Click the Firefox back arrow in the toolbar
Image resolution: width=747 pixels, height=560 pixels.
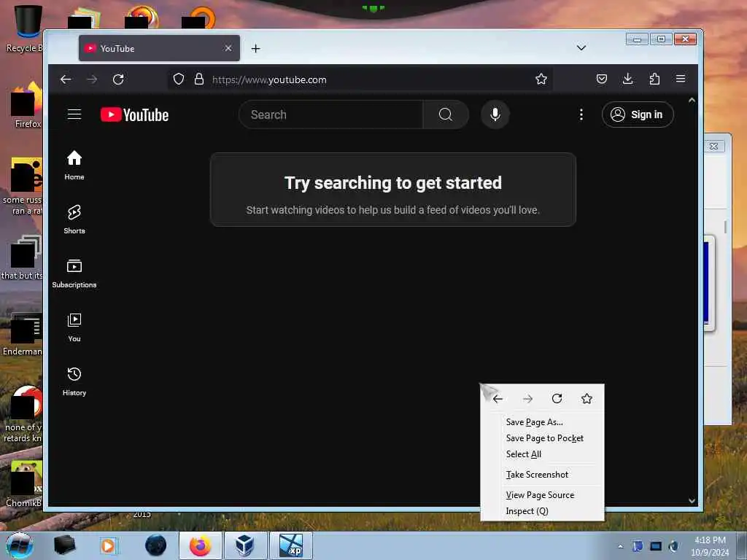pyautogui.click(x=66, y=79)
